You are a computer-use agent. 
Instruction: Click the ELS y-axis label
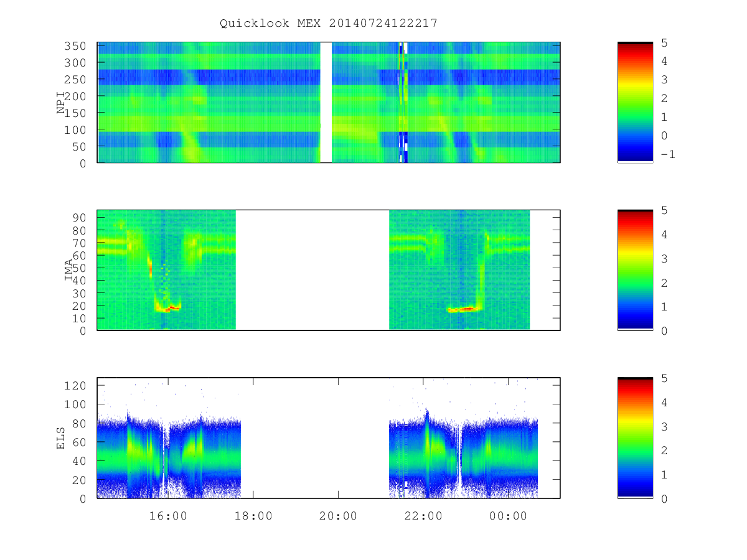coord(61,438)
